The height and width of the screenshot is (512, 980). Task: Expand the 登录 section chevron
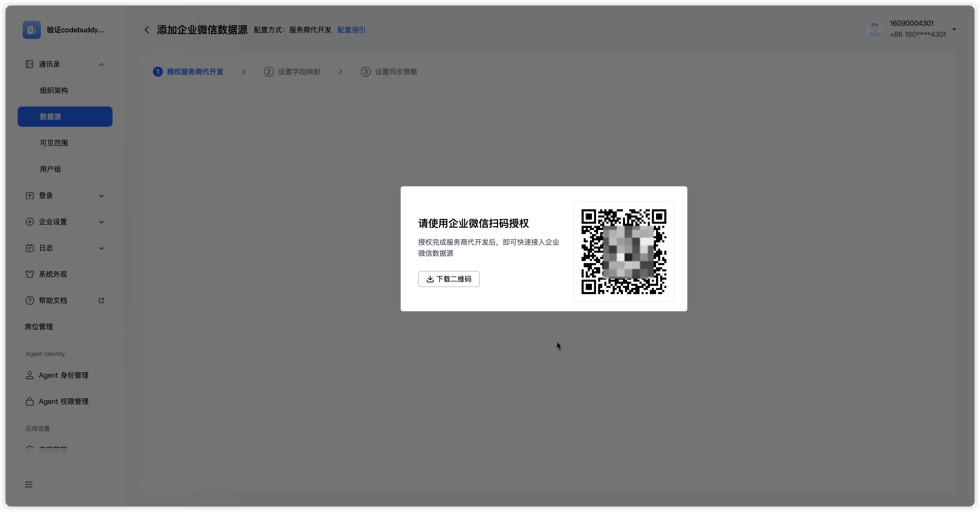101,196
